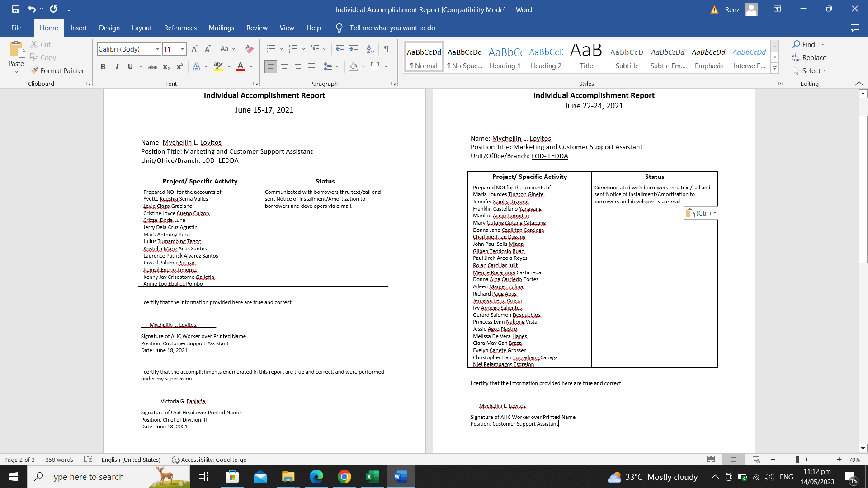The height and width of the screenshot is (488, 868).
Task: Toggle italic formatting
Action: [x=117, y=66]
